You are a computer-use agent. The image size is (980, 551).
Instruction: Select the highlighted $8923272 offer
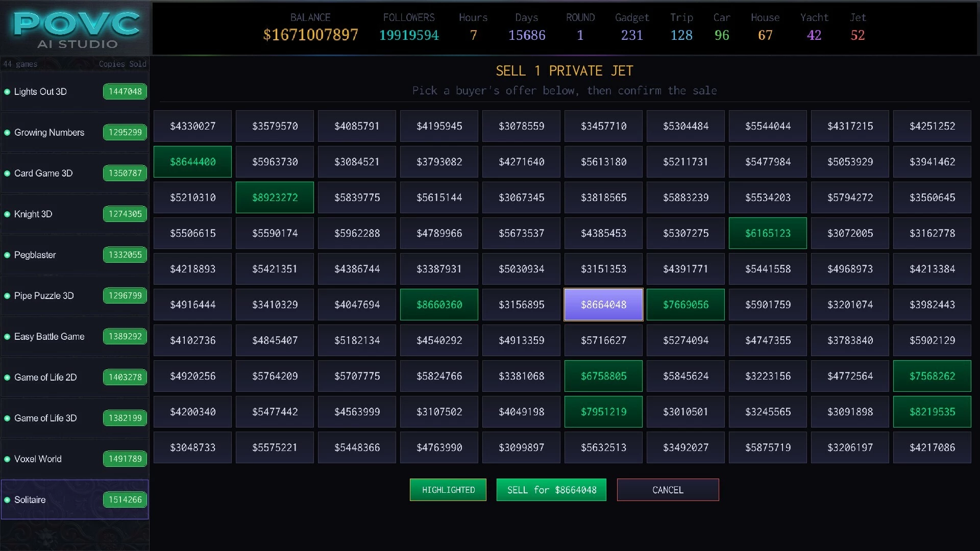click(275, 197)
